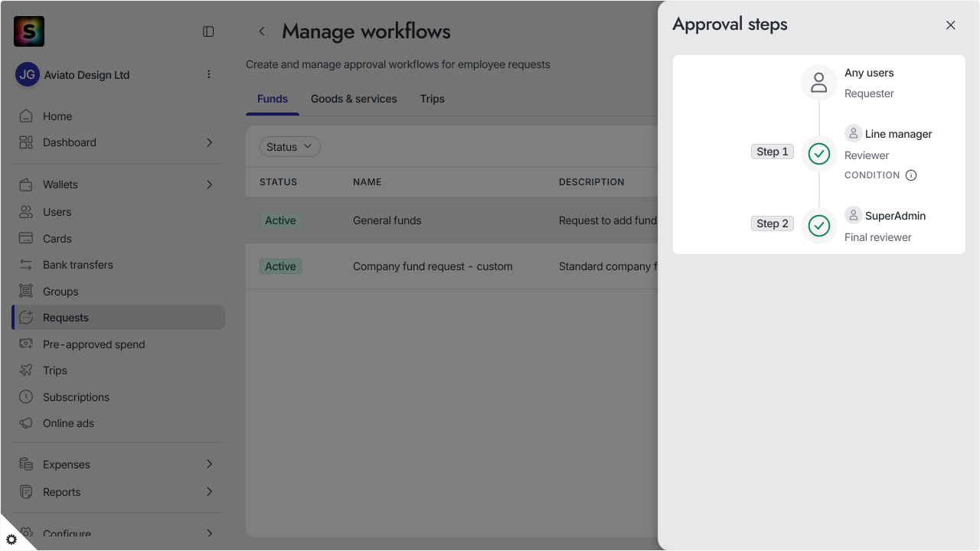Open the kebab menu beside Aviato Design Ltd
The height and width of the screenshot is (551, 980).
209,74
